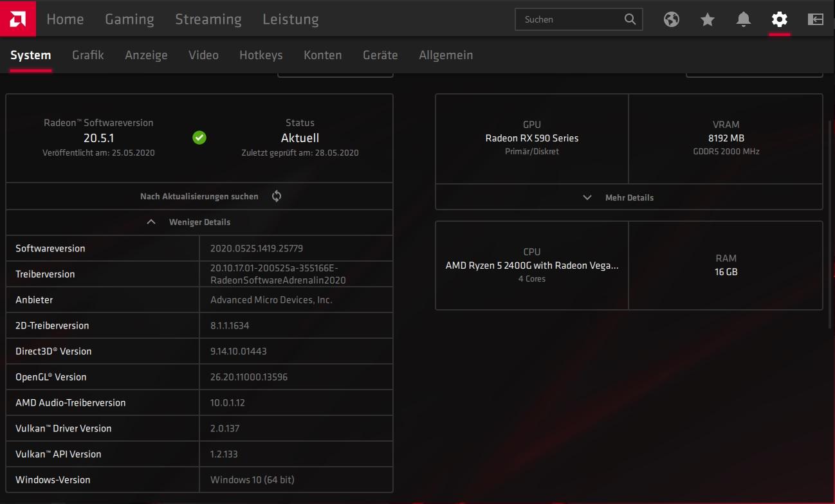
Task: Click the VRAM 8192 MB card
Action: 726,138
